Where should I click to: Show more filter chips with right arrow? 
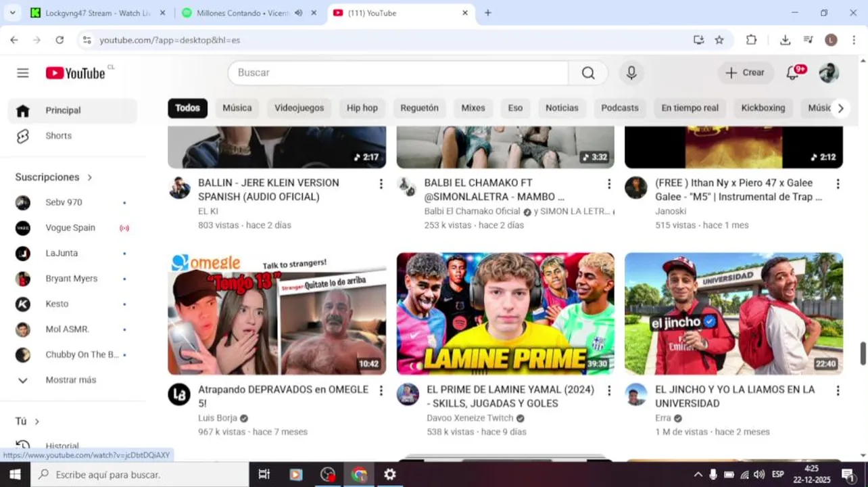coord(840,108)
